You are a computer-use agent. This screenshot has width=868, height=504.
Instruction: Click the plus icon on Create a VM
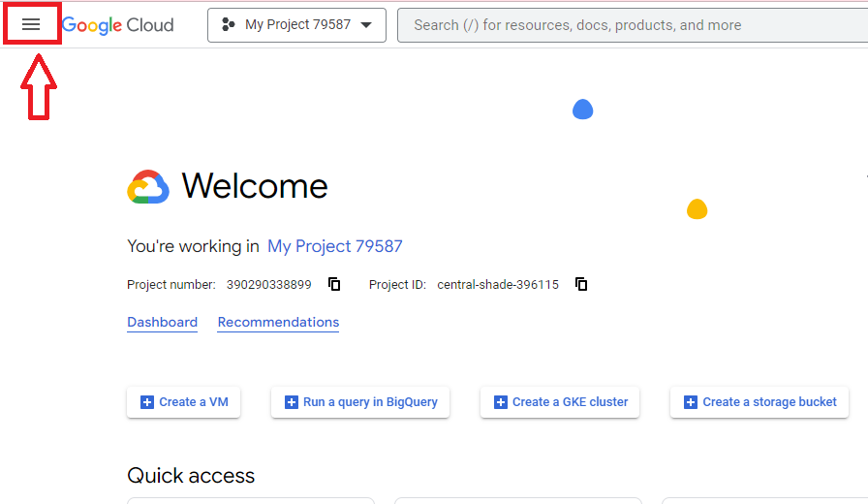tap(147, 402)
